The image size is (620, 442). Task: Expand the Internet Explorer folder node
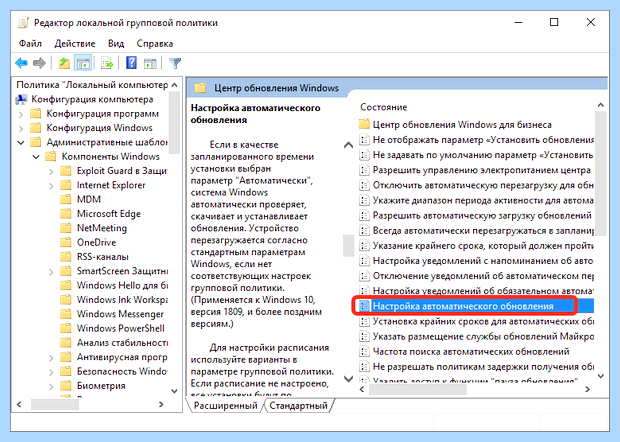point(51,186)
